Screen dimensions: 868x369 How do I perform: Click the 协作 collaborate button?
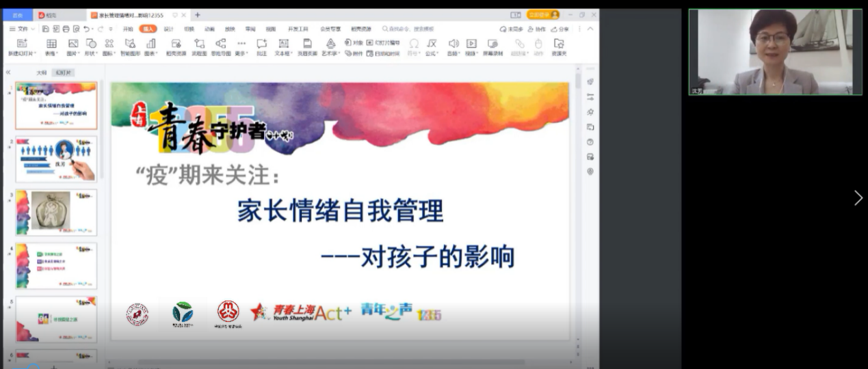537,29
